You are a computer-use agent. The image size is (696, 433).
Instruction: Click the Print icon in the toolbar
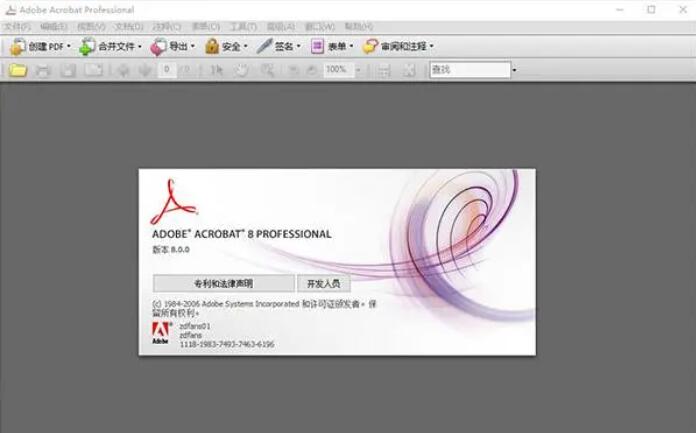(x=43, y=70)
